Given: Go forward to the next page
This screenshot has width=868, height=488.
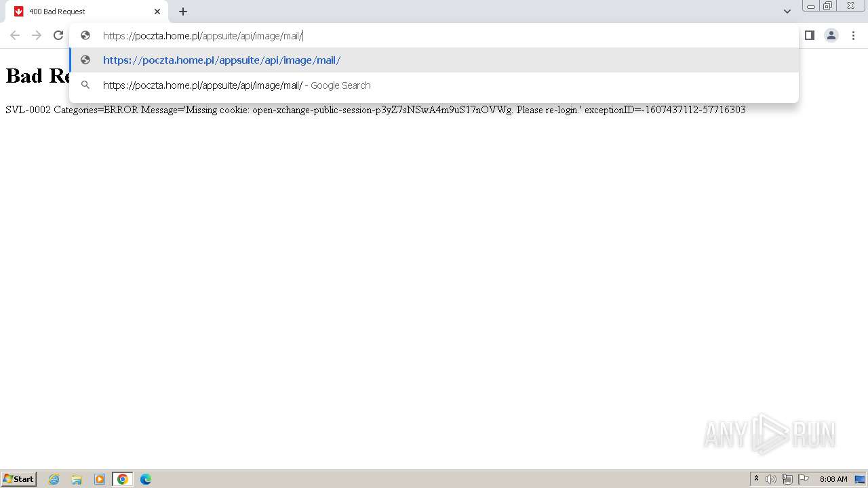Looking at the screenshot, I should (x=37, y=35).
